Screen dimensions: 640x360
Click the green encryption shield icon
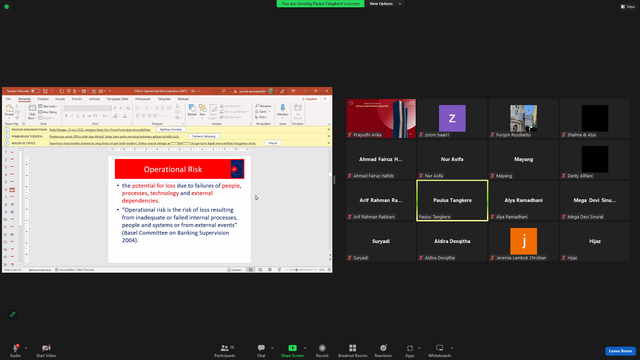pos(7,7)
